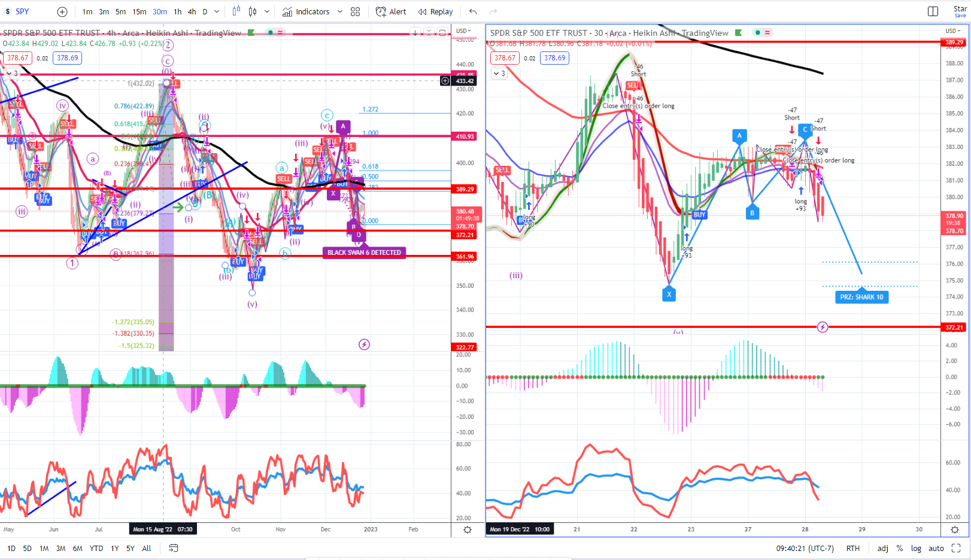Viewport: 971px width, 560px height.
Task: Click the 378.69 buy price on left chart
Action: (x=67, y=58)
